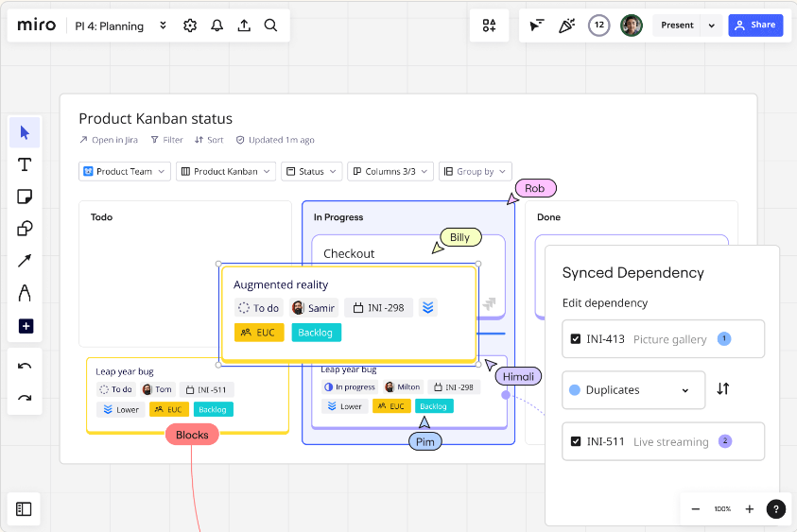Open the Columns 3/3 dropdown
The height and width of the screenshot is (532, 797).
pyautogui.click(x=390, y=171)
